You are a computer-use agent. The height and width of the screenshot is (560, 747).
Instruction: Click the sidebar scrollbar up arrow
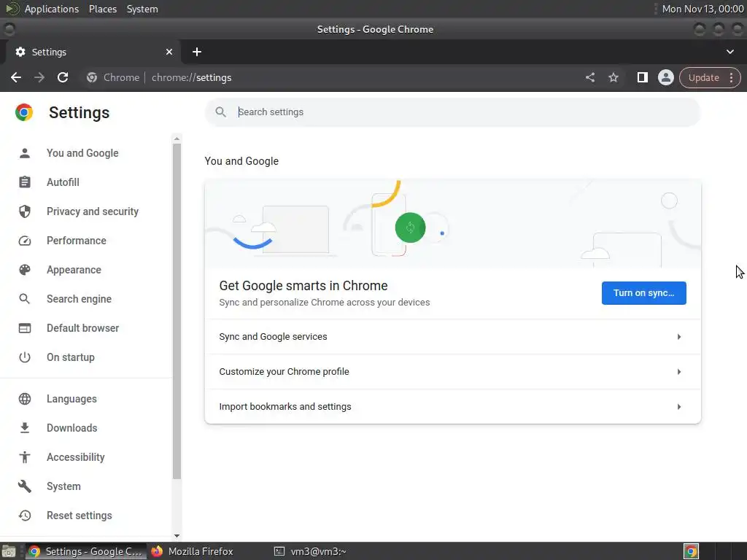click(x=177, y=139)
